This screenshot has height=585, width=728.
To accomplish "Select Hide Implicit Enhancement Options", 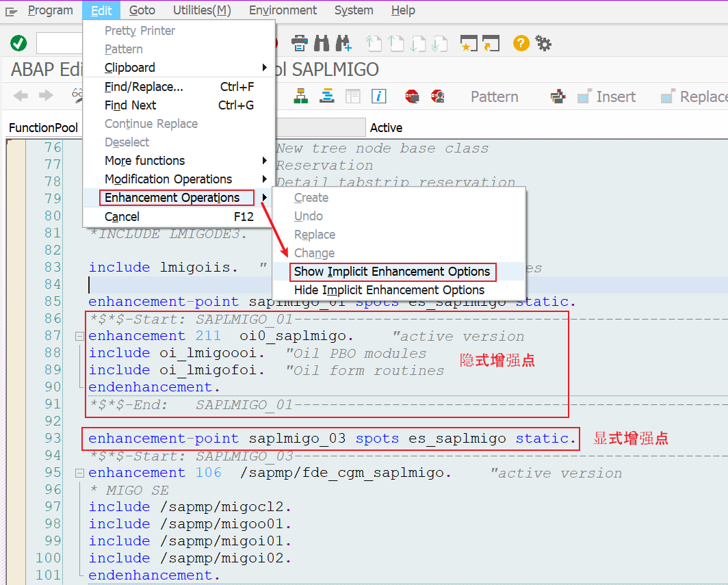I will click(x=399, y=290).
